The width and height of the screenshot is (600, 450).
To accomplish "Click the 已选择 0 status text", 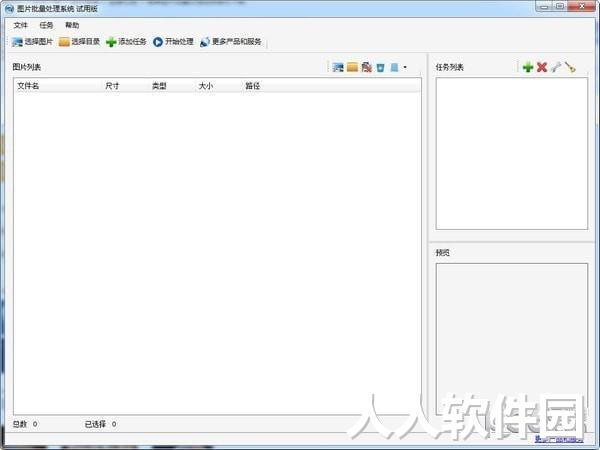I will 101,424.
